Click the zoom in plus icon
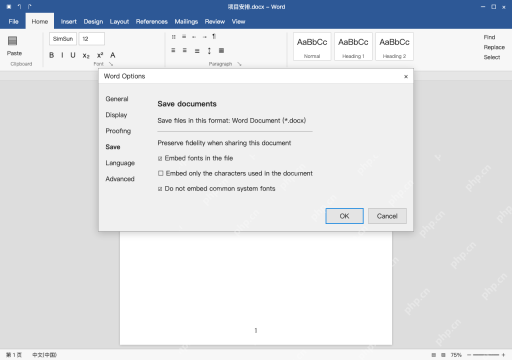Screen dimensions: 512x360 click(x=503, y=355)
